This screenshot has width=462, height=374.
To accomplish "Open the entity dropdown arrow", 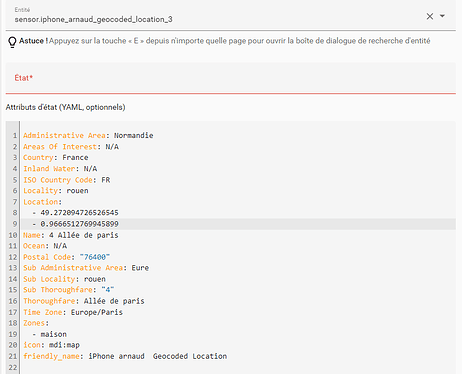I will point(442,16).
